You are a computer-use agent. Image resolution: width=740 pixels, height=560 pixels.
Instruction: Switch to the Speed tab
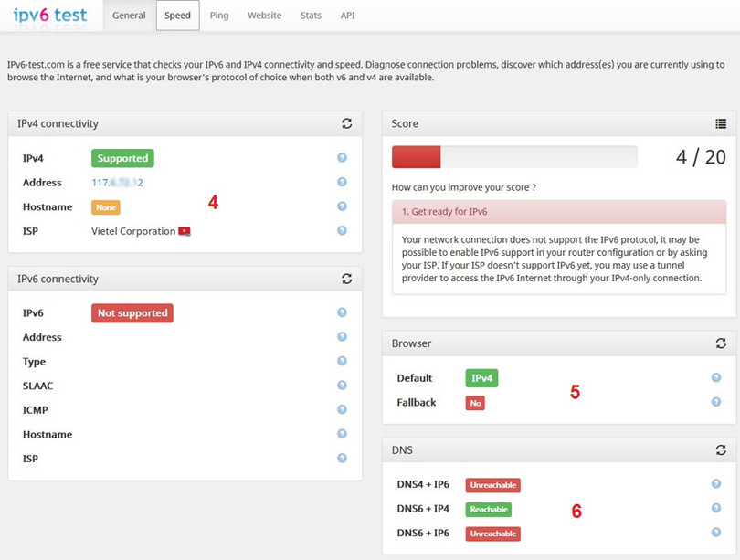tap(177, 16)
